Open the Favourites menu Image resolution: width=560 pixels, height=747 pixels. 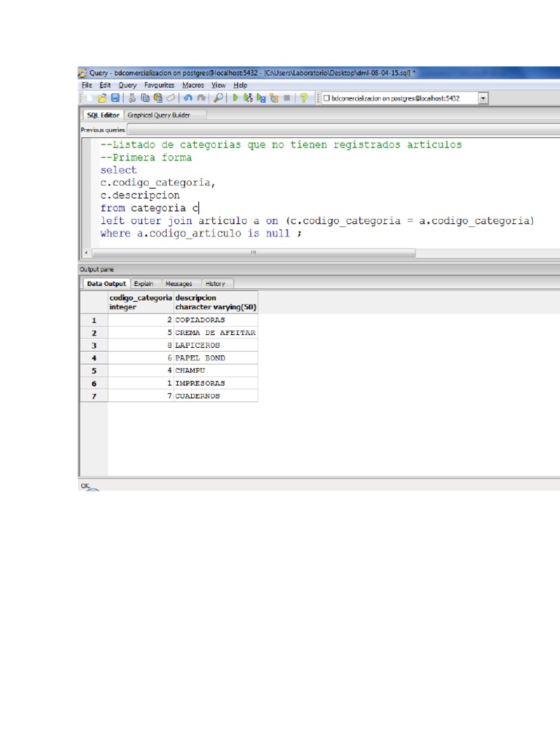pyautogui.click(x=159, y=85)
